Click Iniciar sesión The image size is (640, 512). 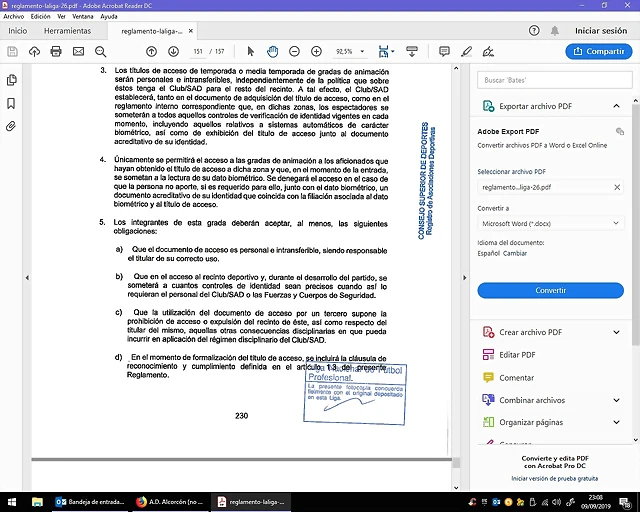coord(601,31)
